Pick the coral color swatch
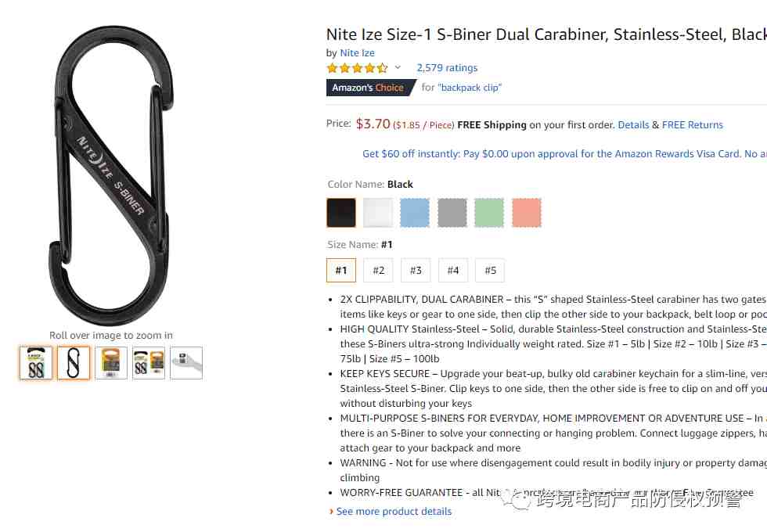767x532 pixels. point(527,213)
